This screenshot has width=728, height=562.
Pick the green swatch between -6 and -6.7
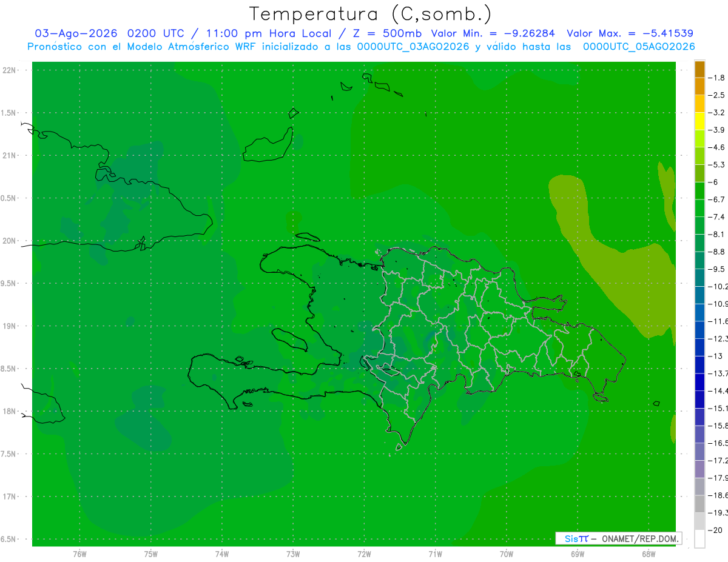coord(699,190)
